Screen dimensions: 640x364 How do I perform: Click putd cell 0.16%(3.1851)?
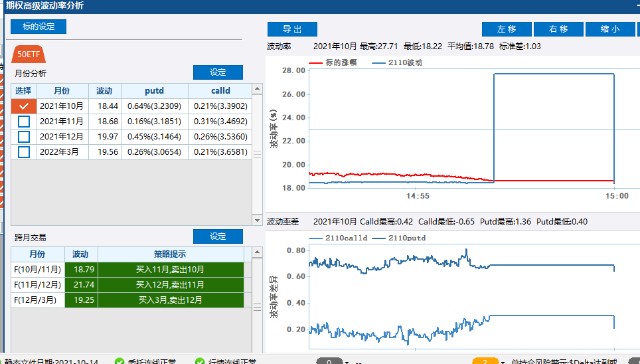pyautogui.click(x=154, y=122)
